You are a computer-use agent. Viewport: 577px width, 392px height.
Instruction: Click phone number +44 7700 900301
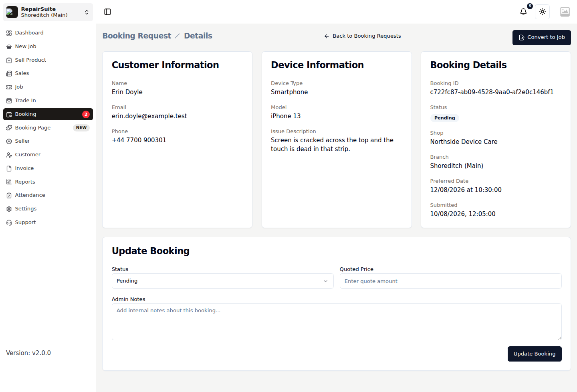click(x=139, y=140)
